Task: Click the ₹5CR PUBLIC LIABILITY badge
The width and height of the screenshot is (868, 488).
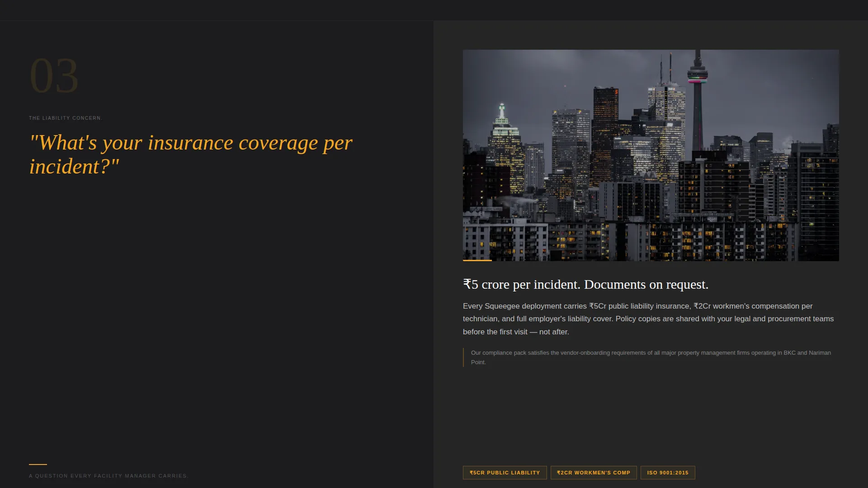Action: point(505,473)
